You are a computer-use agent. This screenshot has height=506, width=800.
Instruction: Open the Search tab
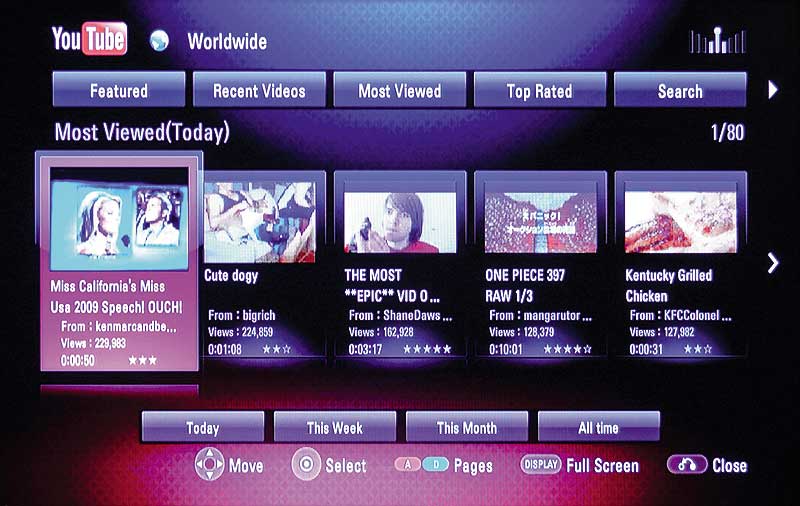pyautogui.click(x=680, y=90)
